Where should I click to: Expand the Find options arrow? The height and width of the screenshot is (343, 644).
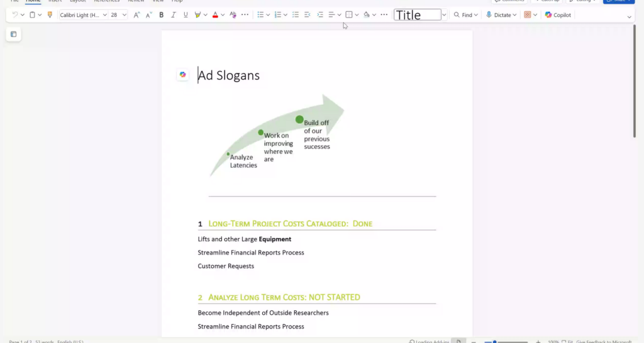pyautogui.click(x=476, y=15)
